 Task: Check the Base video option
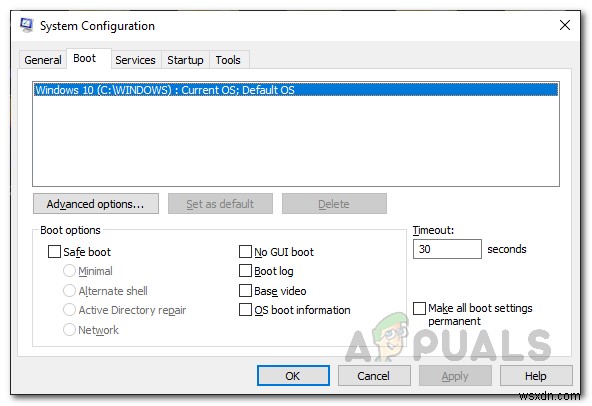click(x=245, y=291)
